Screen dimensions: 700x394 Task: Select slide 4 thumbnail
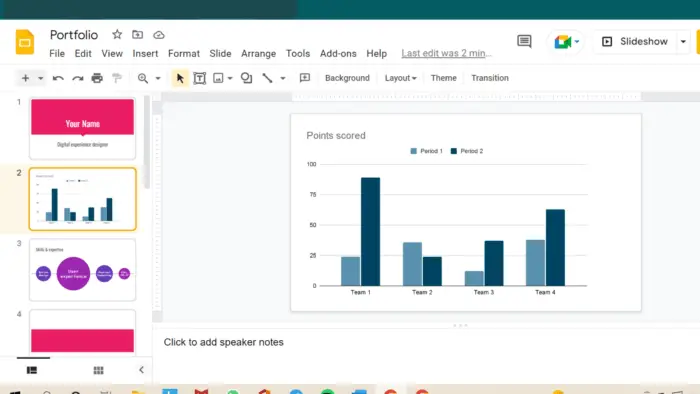pyautogui.click(x=83, y=332)
